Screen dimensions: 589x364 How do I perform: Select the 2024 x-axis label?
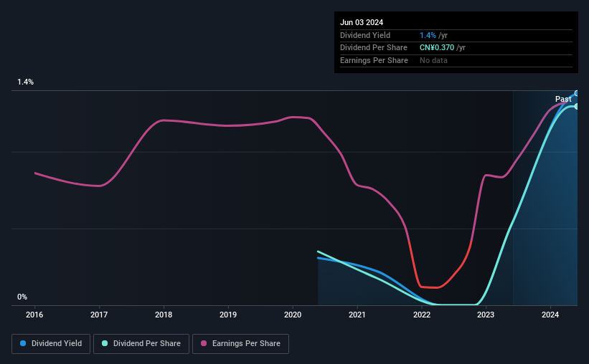[x=550, y=315]
